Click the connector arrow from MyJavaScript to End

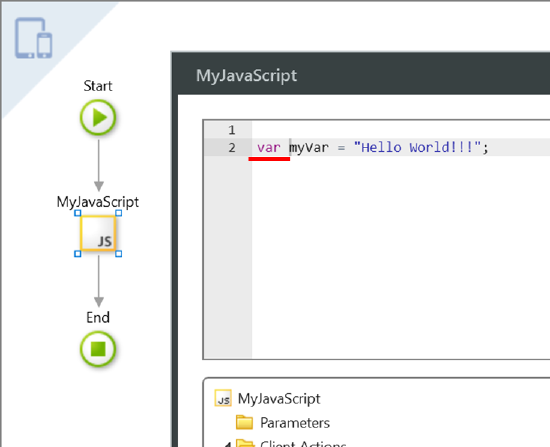[99, 281]
